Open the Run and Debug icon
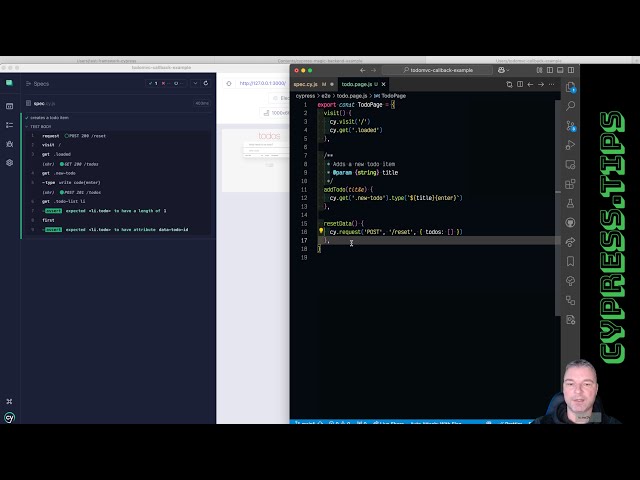640x480 pixels. (571, 145)
